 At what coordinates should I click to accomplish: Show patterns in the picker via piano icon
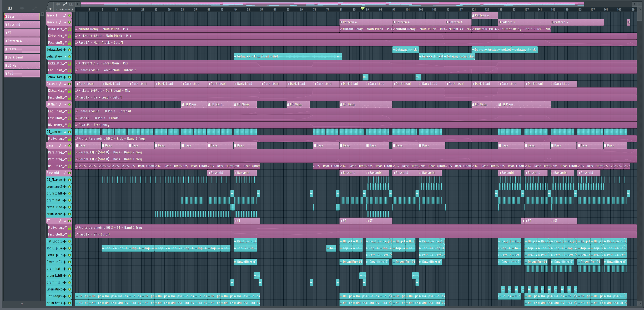(x=10, y=8)
